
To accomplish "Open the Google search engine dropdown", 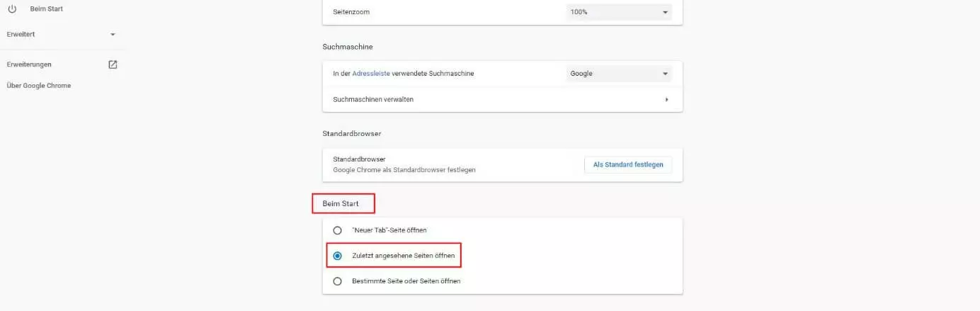I will pyautogui.click(x=619, y=74).
